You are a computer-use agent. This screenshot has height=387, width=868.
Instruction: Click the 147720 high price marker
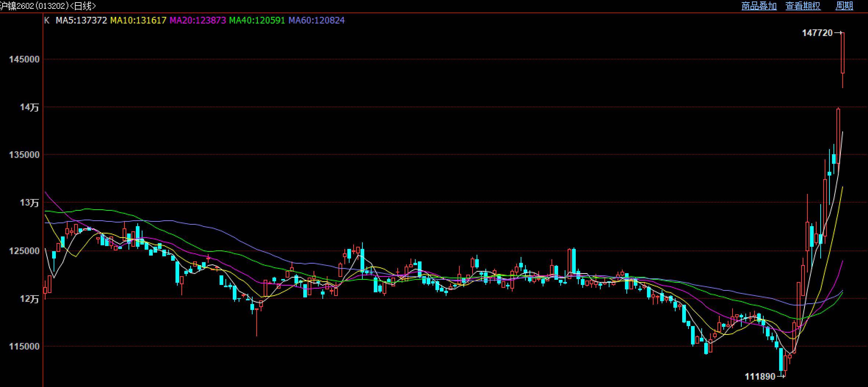[x=817, y=33]
